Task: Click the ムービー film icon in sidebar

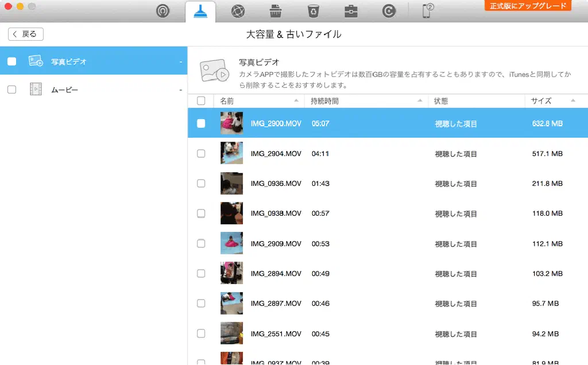Action: pyautogui.click(x=36, y=90)
